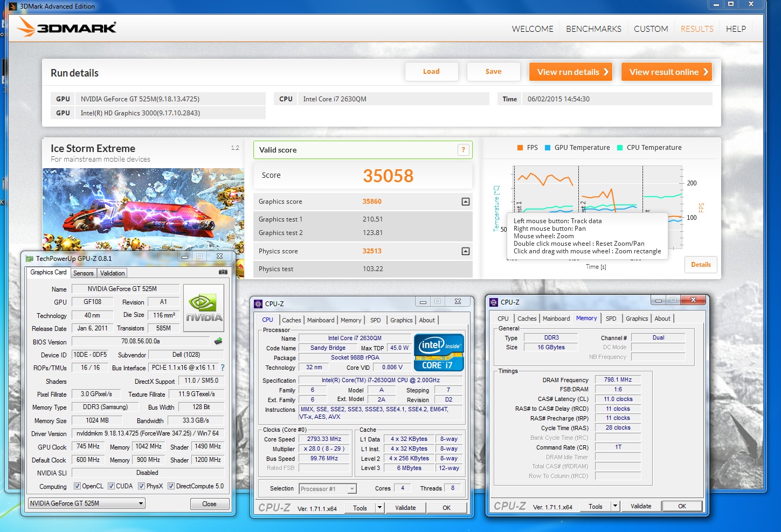Image resolution: width=781 pixels, height=532 pixels.
Task: Open Memory tab in left CPU-Z window
Action: coord(351,320)
